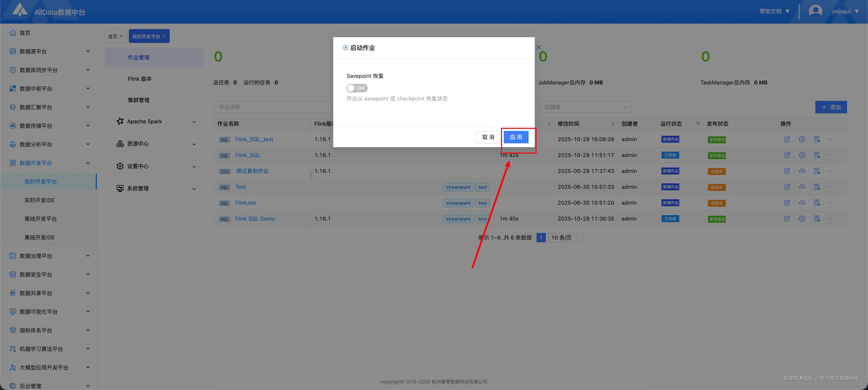Screen dimensions: 868x390
Task: Click edit icon for Flink_SQL_test row
Action: pos(787,139)
